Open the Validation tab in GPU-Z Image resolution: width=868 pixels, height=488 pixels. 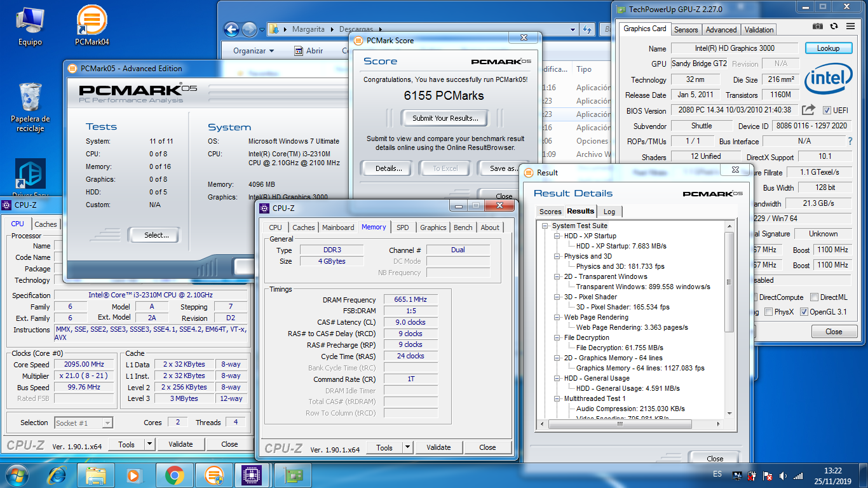759,30
